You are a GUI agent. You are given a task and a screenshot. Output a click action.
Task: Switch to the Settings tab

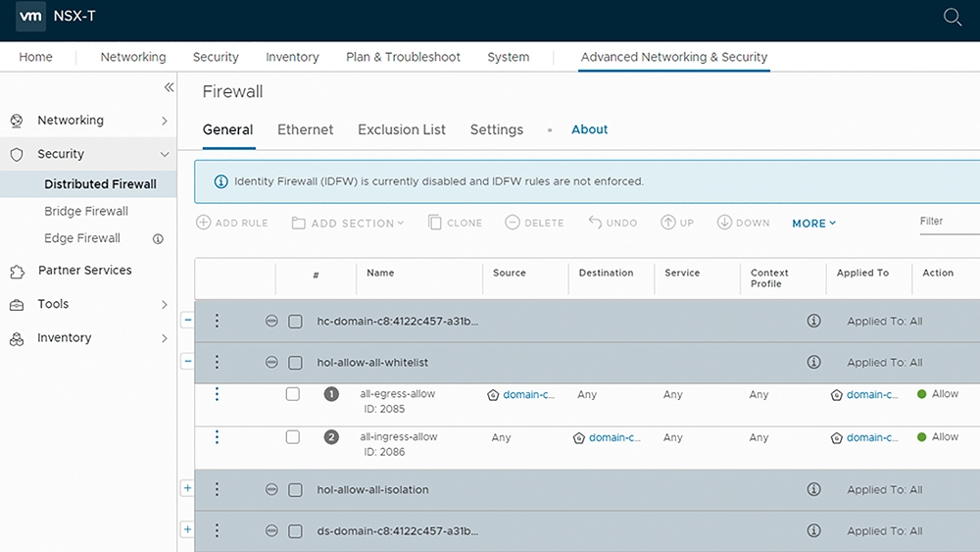click(x=496, y=129)
